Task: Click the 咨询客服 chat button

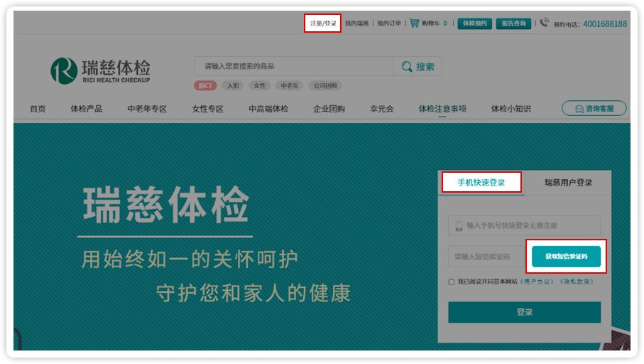Action: tap(594, 109)
